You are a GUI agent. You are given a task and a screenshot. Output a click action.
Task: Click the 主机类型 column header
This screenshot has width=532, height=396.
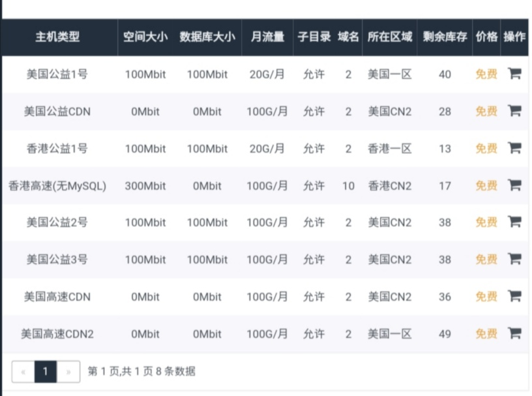pos(57,37)
